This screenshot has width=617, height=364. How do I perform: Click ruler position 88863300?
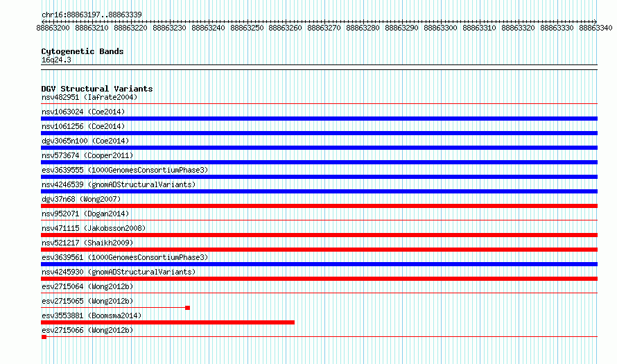tap(440, 28)
